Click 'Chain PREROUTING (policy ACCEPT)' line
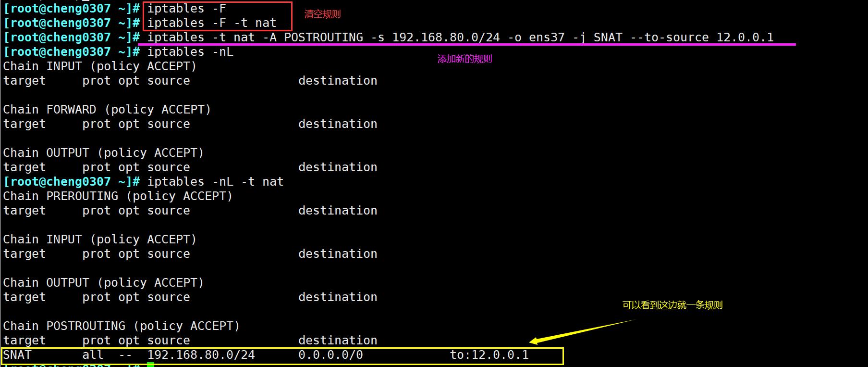This screenshot has height=367, width=868. (118, 196)
